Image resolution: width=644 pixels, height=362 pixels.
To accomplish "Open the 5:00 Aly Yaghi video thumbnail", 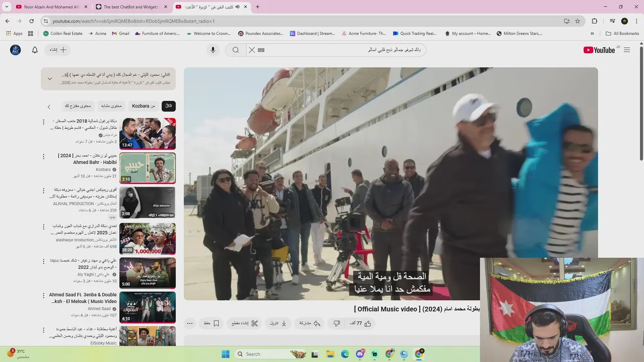I will pos(147,273).
